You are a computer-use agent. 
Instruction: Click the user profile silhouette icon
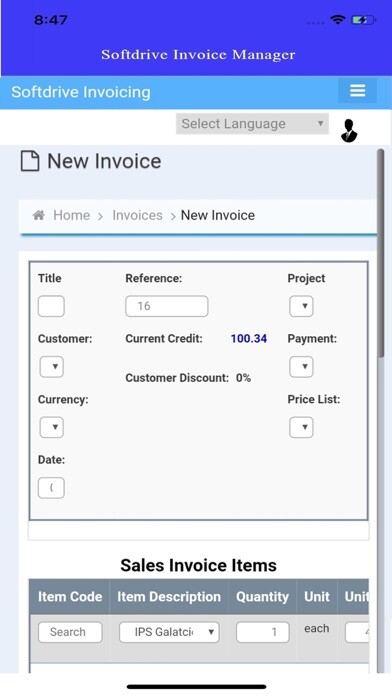[x=349, y=130]
